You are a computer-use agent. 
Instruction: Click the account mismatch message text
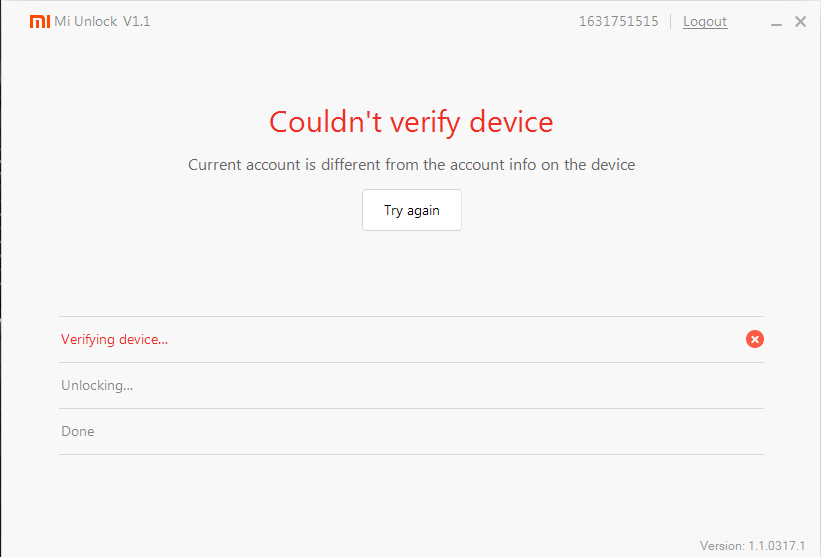pyautogui.click(x=411, y=165)
